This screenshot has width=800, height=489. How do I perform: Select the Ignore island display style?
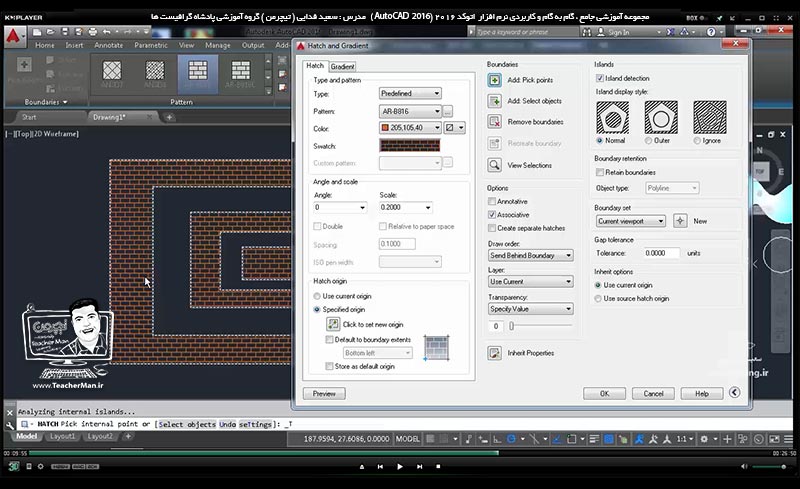pyautogui.click(x=697, y=140)
